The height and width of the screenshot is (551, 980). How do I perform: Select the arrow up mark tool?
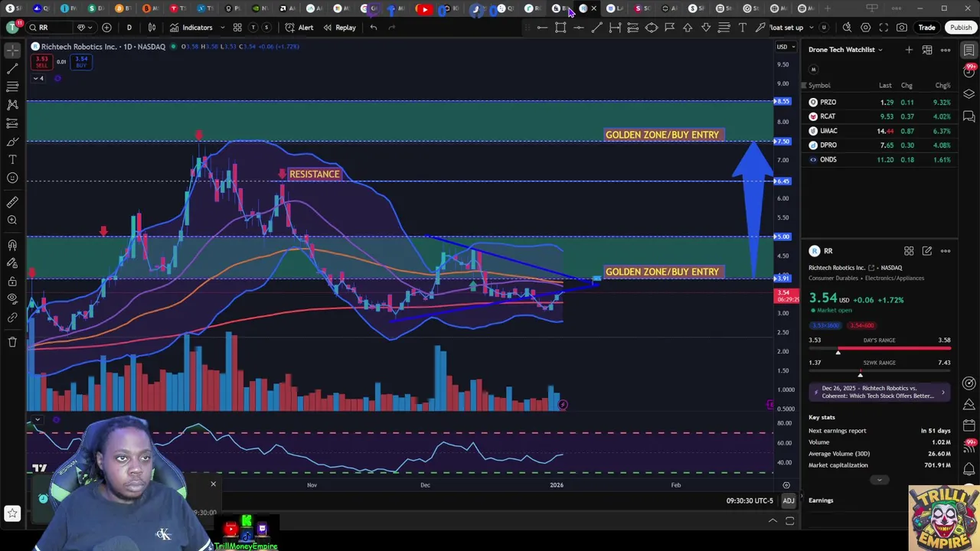(688, 28)
